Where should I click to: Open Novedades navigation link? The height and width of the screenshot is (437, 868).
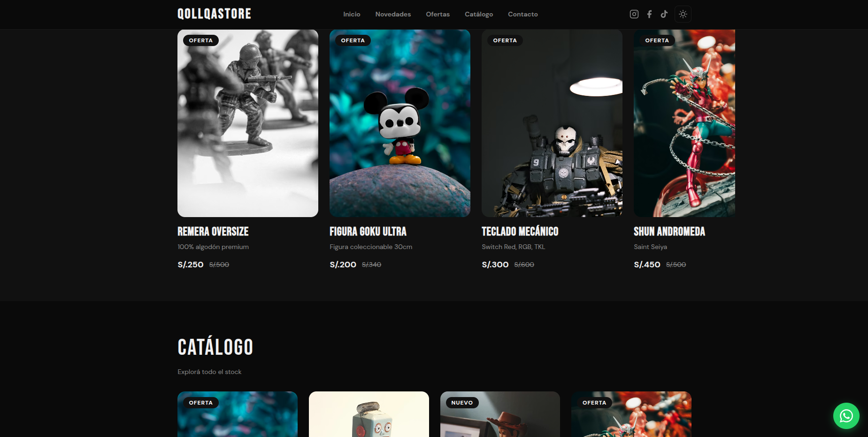(x=393, y=14)
